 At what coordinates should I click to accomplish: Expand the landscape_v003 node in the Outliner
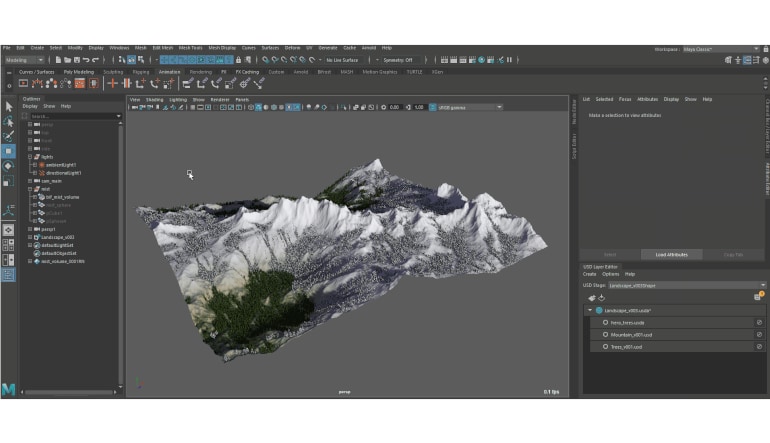point(30,237)
